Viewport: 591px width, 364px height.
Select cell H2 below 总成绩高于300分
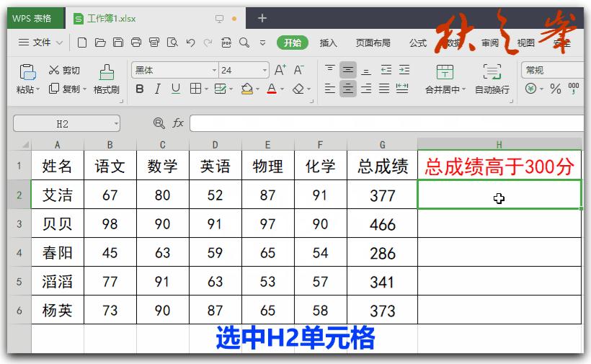click(499, 195)
